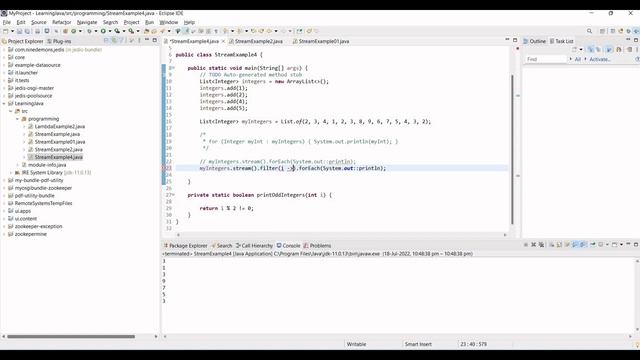Click the Smart Insert status bar entry
This screenshot has width=640, height=360.
(418, 344)
